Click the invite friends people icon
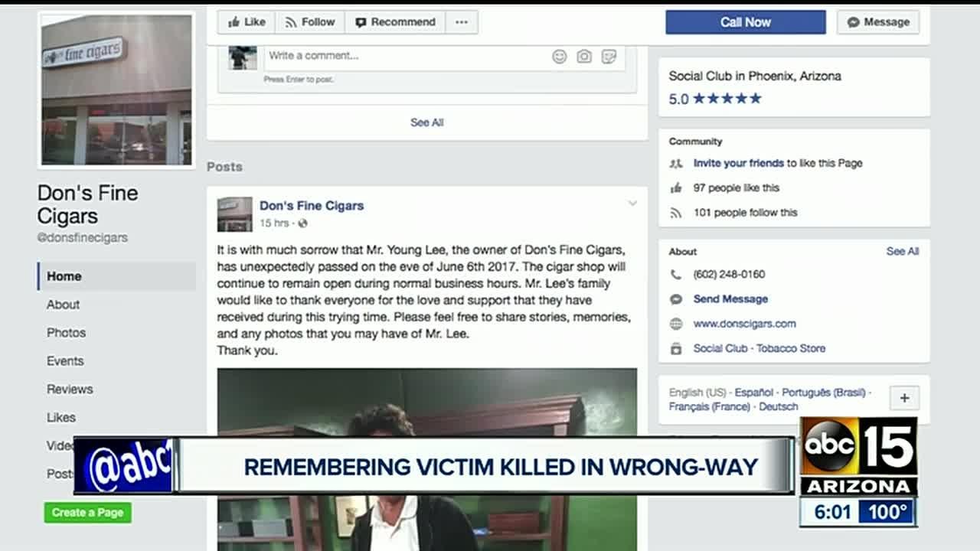Image resolution: width=980 pixels, height=551 pixels. point(676,163)
